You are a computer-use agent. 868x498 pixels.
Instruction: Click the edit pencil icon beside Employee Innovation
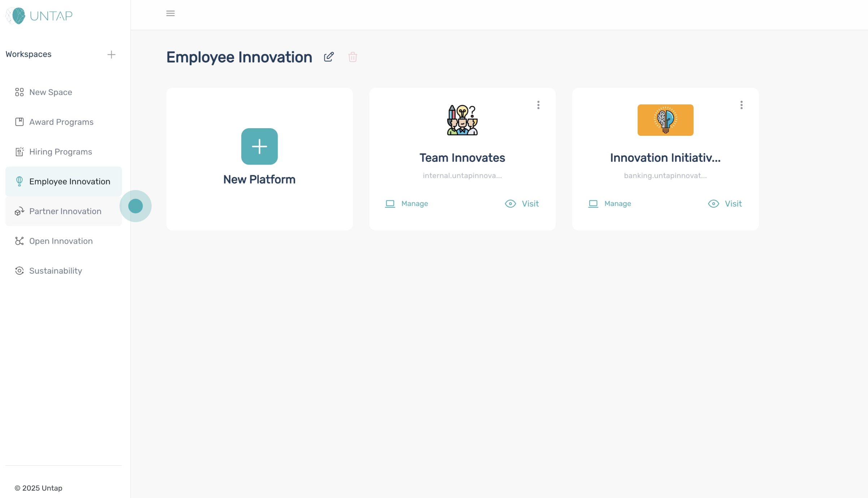tap(329, 57)
